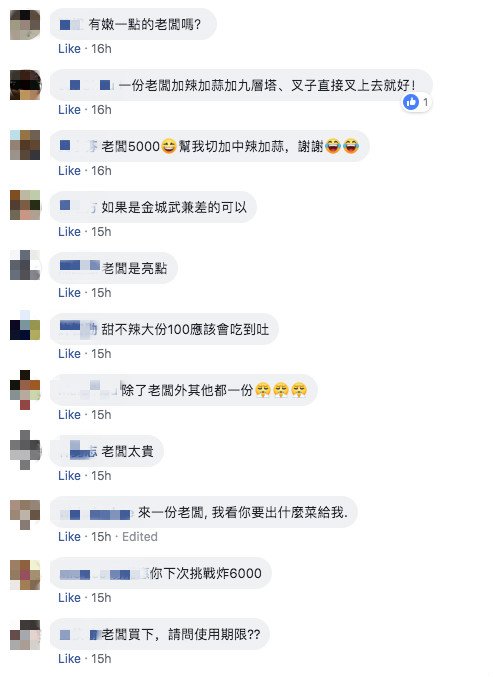The width and height of the screenshot is (493, 677).
Task: Open avatar beside the 挑戰炸6000 comment
Action: (x=25, y=575)
